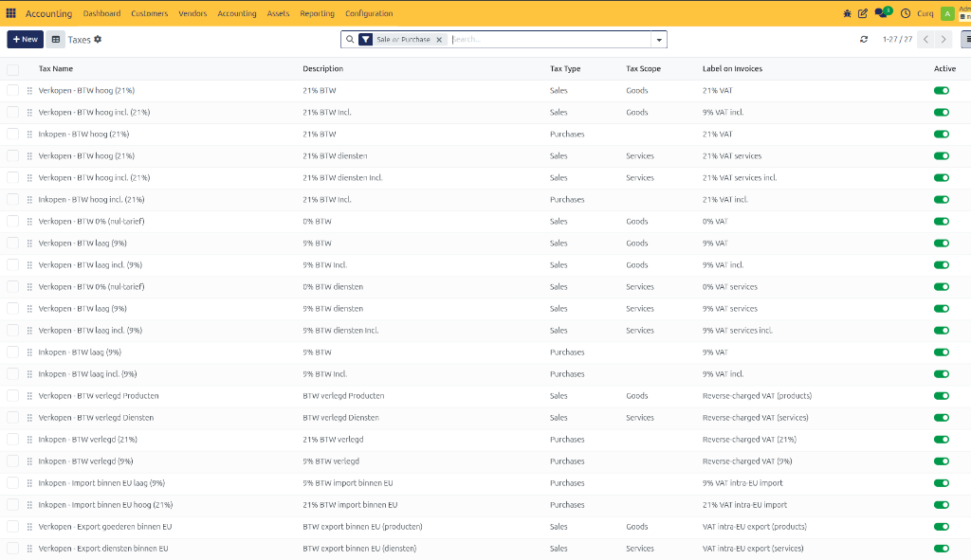This screenshot has width=971, height=560.
Task: Check the row with description 0% BTW diensten
Action: pos(13,286)
